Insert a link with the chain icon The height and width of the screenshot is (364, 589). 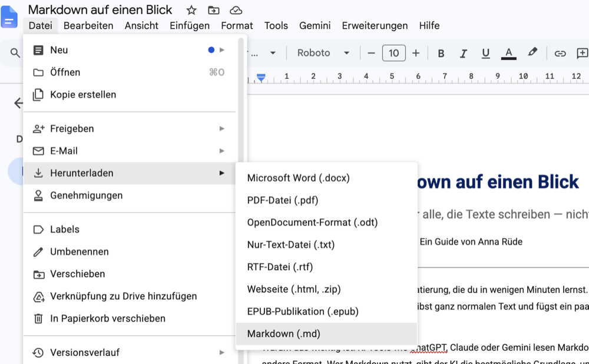560,54
